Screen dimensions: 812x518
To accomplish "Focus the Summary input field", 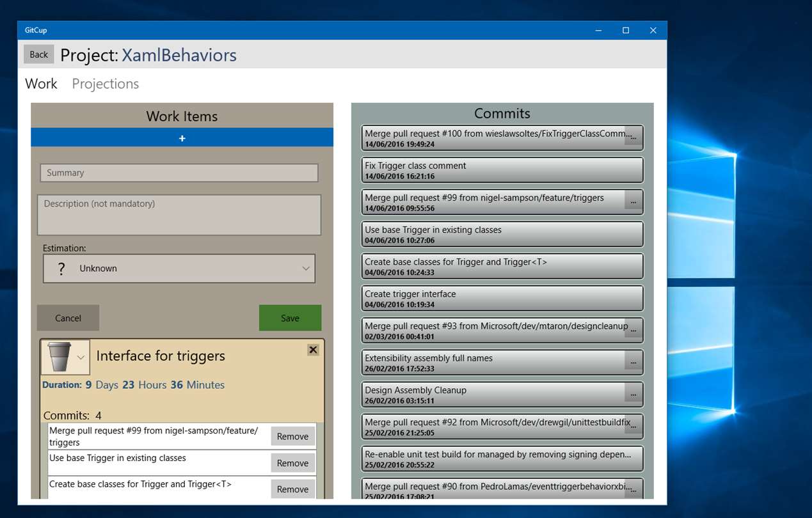I will [x=179, y=173].
